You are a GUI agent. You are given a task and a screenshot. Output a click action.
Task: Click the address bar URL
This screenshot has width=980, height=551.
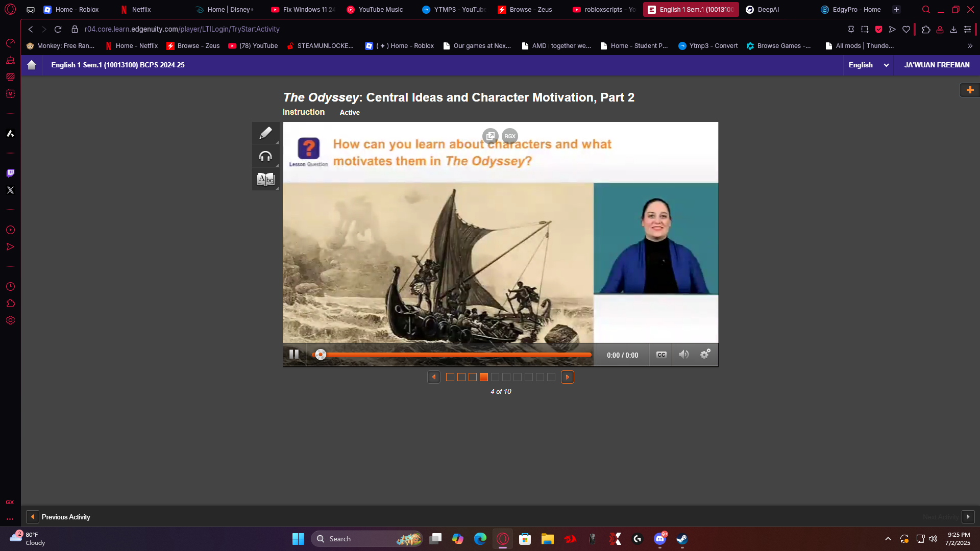pyautogui.click(x=182, y=29)
